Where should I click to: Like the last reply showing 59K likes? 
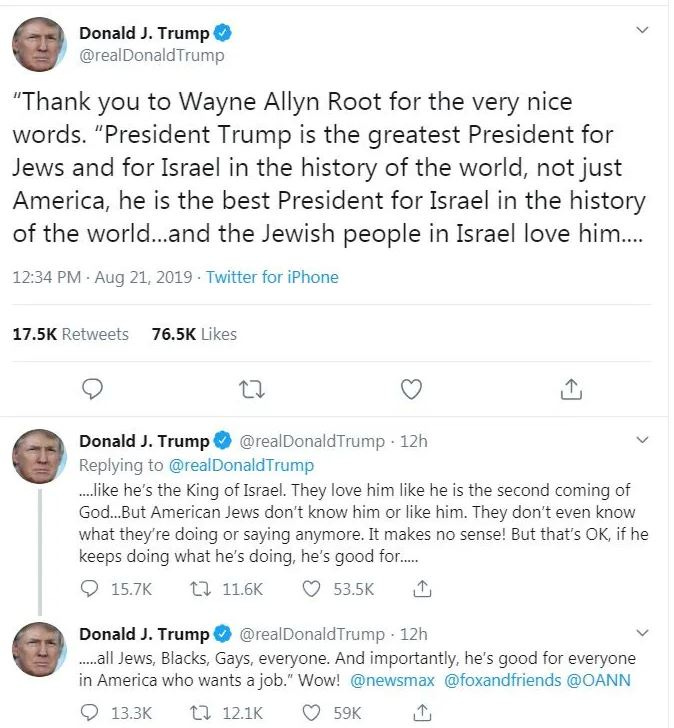(x=311, y=712)
